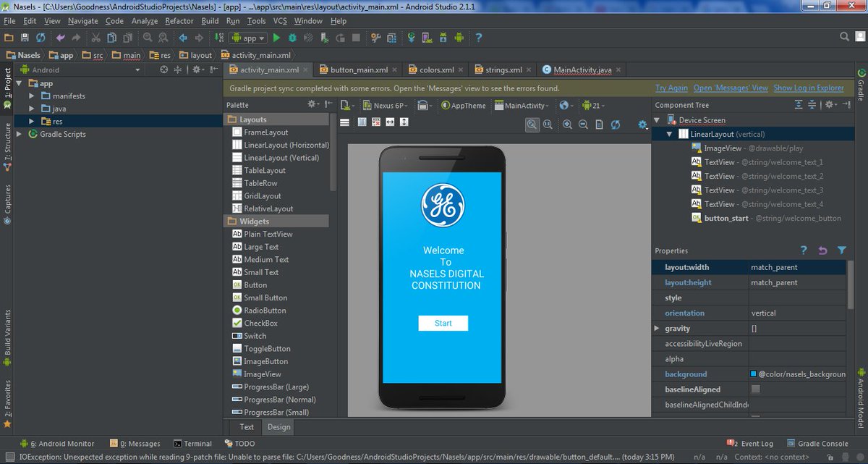This screenshot has width=868, height=464.
Task: Click the Stop square icon in toolbar
Action: point(356,38)
